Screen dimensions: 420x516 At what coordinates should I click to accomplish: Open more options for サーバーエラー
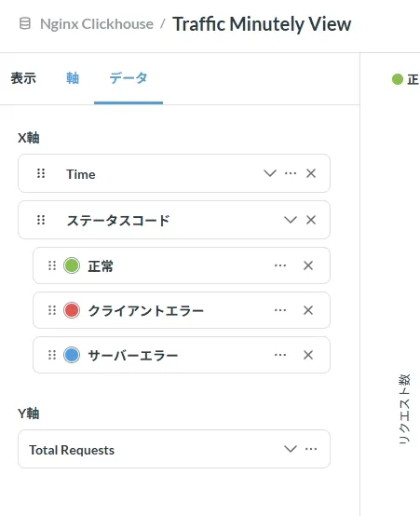280,355
